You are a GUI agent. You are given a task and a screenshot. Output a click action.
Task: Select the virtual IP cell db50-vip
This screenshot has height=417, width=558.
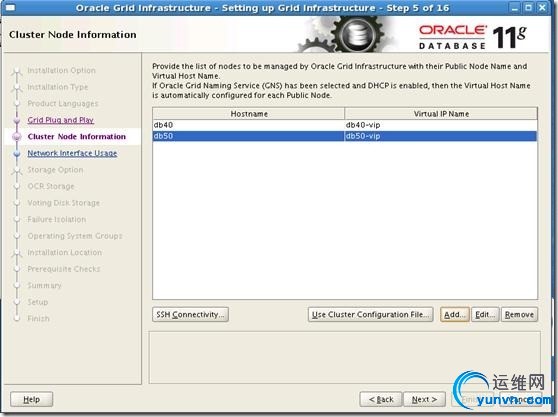click(441, 136)
